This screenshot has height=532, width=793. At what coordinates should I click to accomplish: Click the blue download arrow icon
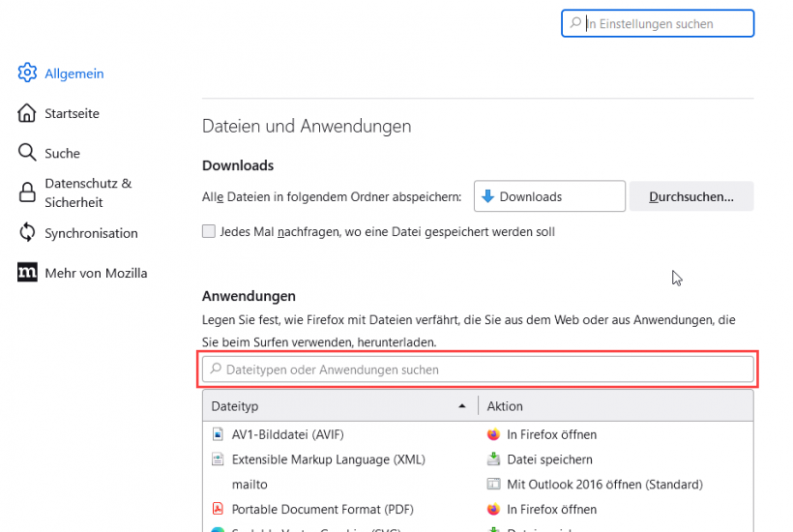[x=488, y=196]
